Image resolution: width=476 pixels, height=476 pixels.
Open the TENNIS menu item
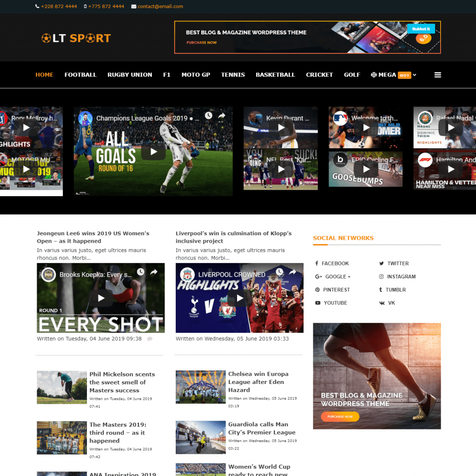click(x=233, y=75)
